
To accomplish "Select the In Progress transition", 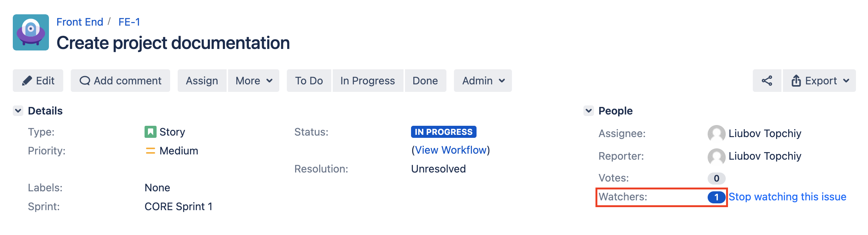I will pyautogui.click(x=367, y=80).
